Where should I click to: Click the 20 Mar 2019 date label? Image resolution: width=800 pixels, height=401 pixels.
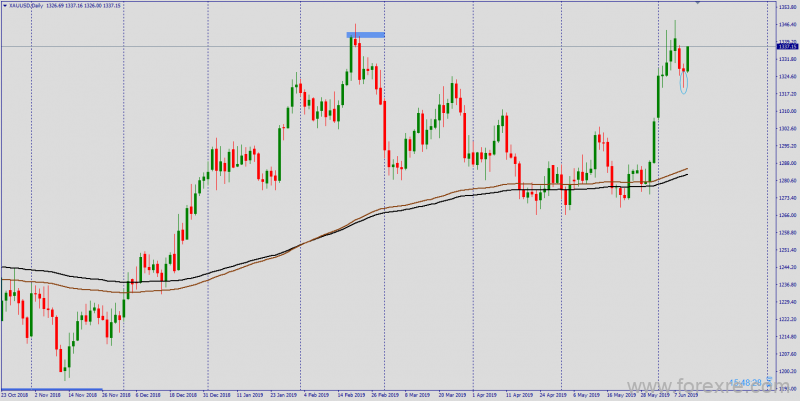tap(452, 395)
